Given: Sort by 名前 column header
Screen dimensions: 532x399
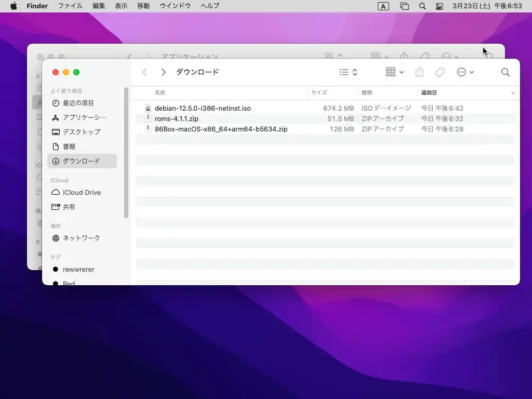Looking at the screenshot, I should point(160,92).
